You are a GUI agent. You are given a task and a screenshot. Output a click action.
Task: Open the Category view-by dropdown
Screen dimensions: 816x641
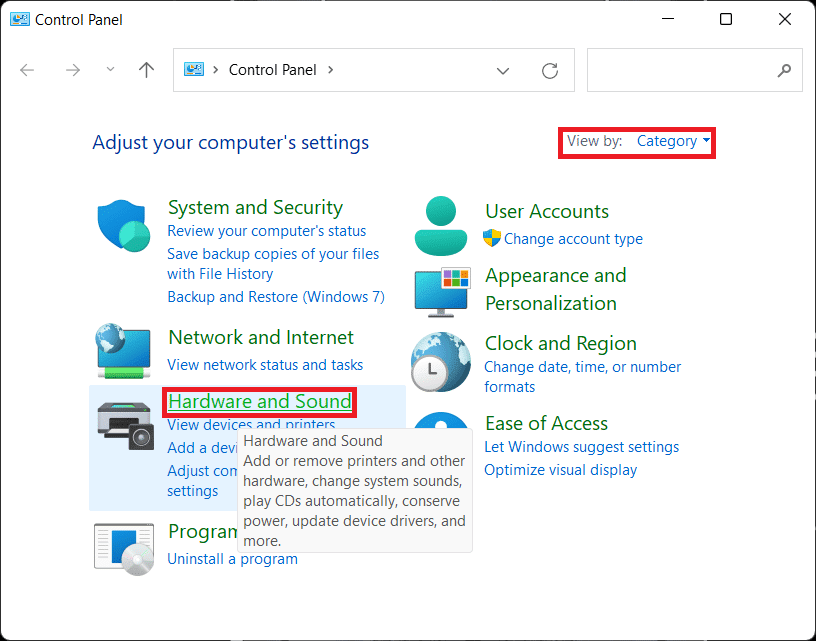tap(673, 141)
